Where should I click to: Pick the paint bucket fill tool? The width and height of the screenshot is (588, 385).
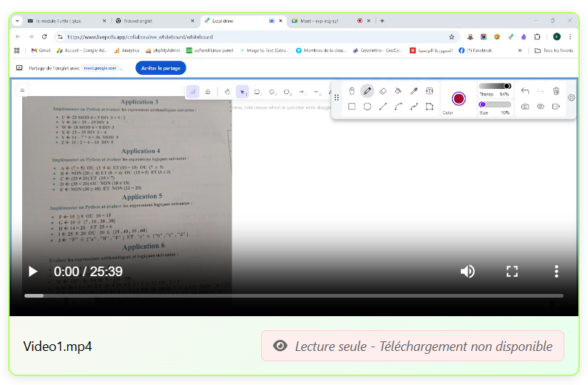pos(398,91)
